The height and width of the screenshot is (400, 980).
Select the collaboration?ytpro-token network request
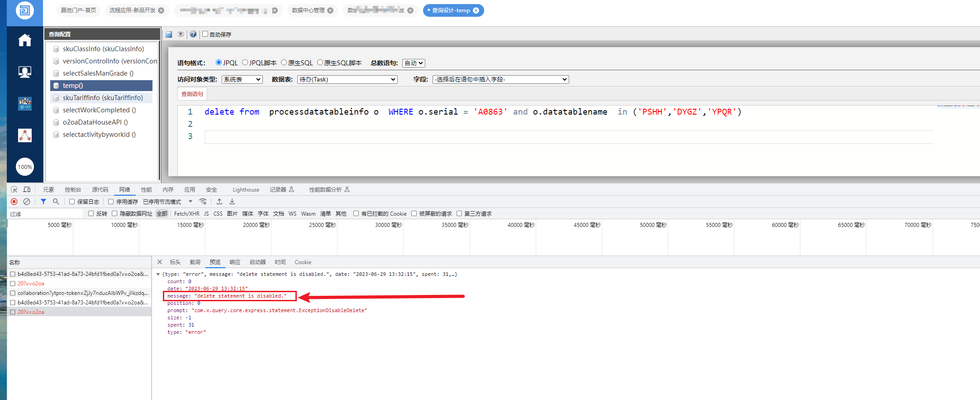pyautogui.click(x=80, y=293)
